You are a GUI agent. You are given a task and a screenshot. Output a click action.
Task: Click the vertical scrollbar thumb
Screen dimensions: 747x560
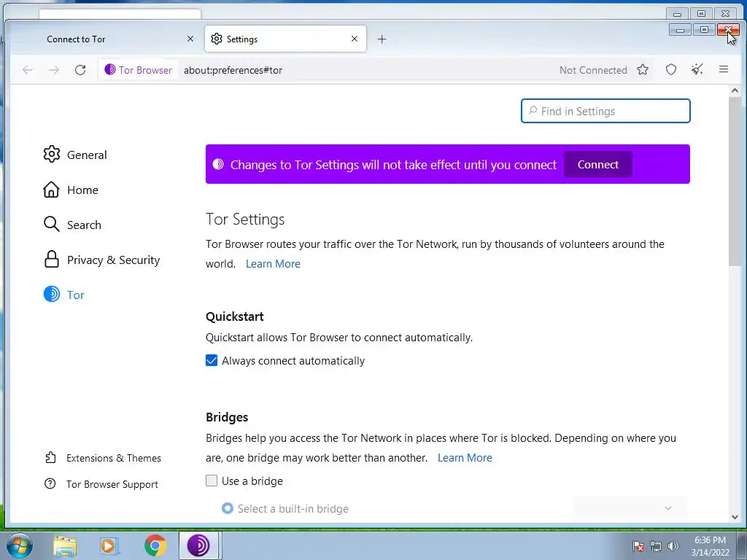[735, 182]
